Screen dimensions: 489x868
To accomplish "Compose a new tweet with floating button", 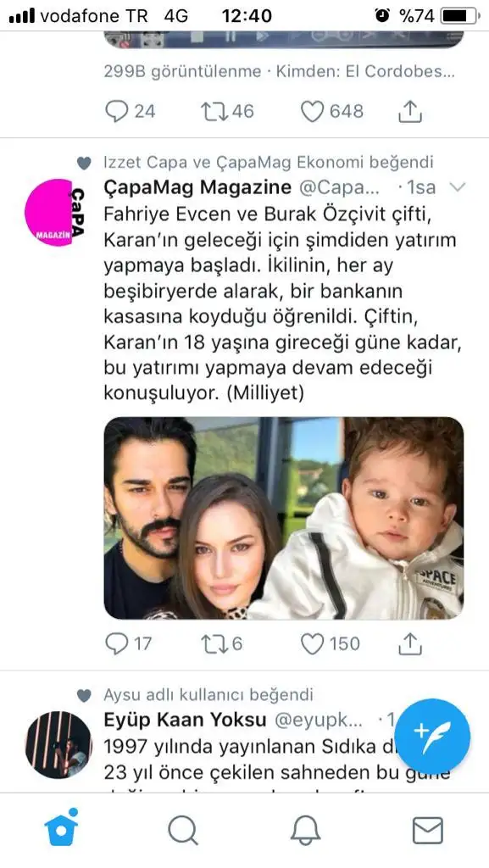I will point(432,737).
